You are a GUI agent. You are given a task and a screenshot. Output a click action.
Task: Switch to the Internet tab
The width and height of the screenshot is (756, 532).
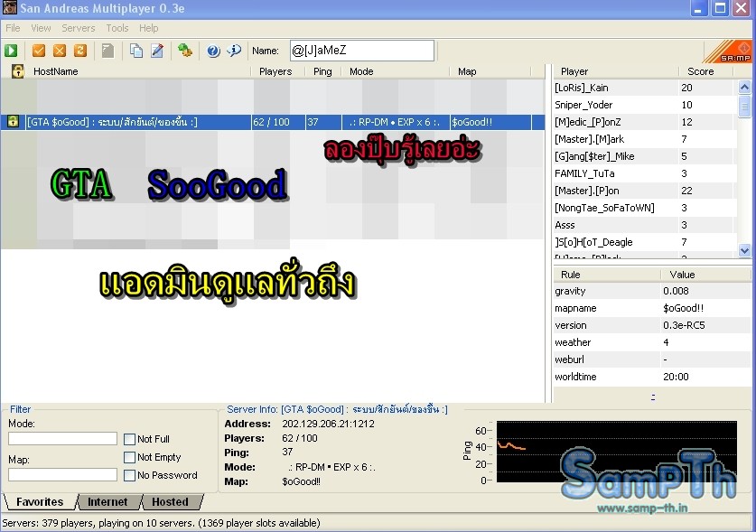[107, 501]
